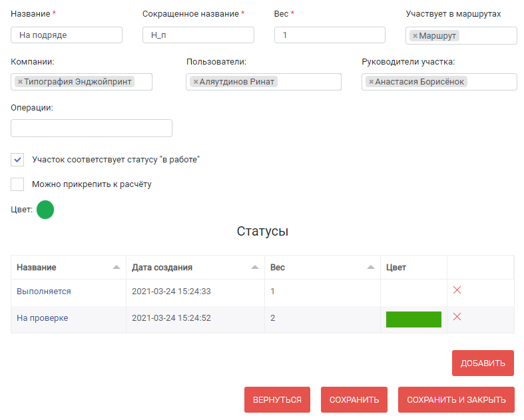Screen dimensions: 524x420
Task: Remove Анастасия Борисёнок tag via its x
Action: (371, 82)
